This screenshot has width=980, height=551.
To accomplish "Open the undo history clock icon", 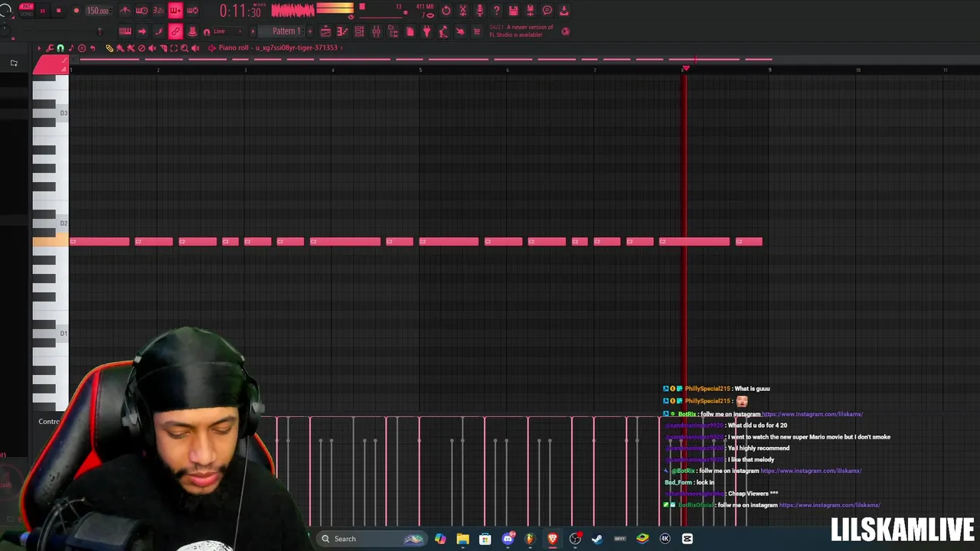I will click(446, 11).
